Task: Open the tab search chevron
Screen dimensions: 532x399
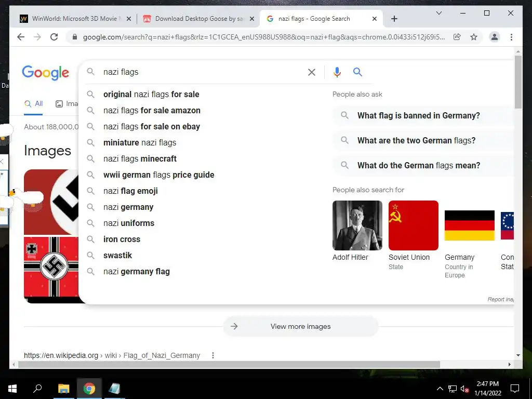Action: 438,13
